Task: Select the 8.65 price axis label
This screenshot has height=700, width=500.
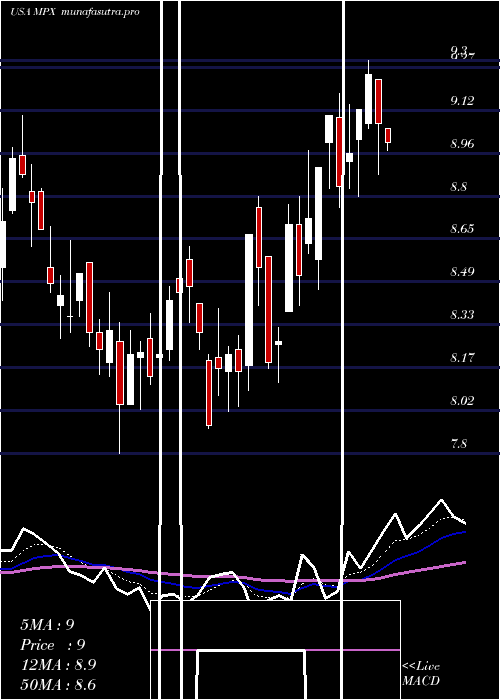Action: tap(462, 229)
